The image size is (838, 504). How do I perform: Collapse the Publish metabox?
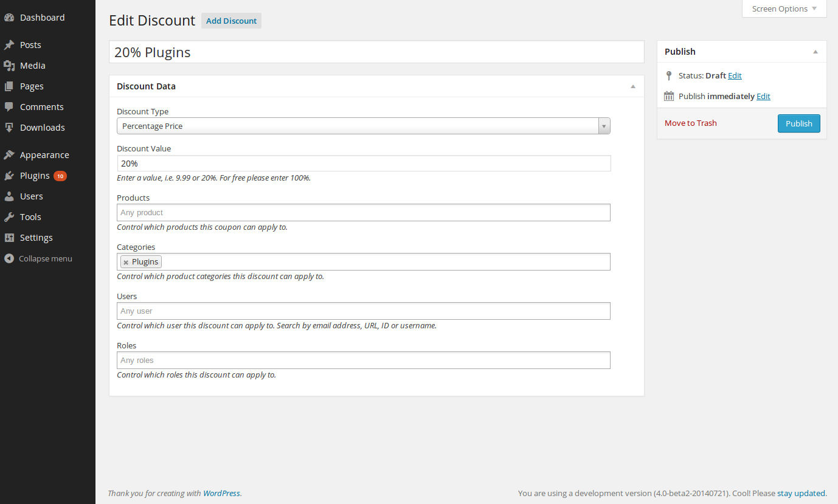(x=815, y=52)
